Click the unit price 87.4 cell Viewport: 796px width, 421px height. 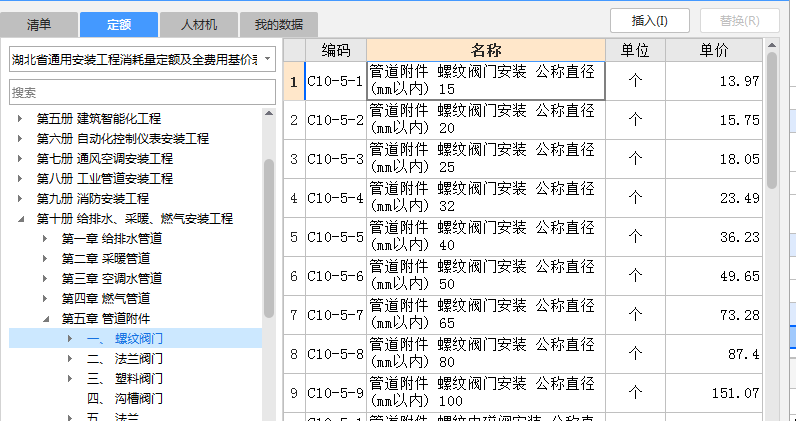point(714,354)
